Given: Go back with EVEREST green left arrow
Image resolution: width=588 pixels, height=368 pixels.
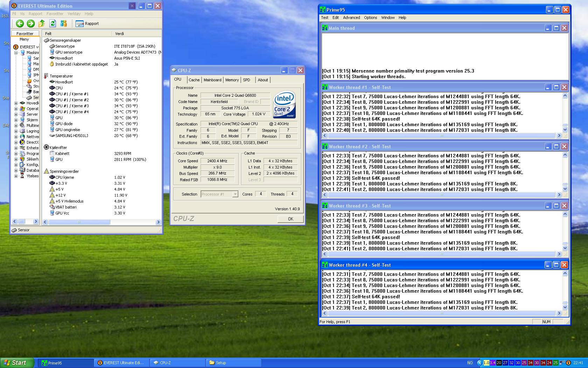Looking at the screenshot, I should pyautogui.click(x=20, y=23).
